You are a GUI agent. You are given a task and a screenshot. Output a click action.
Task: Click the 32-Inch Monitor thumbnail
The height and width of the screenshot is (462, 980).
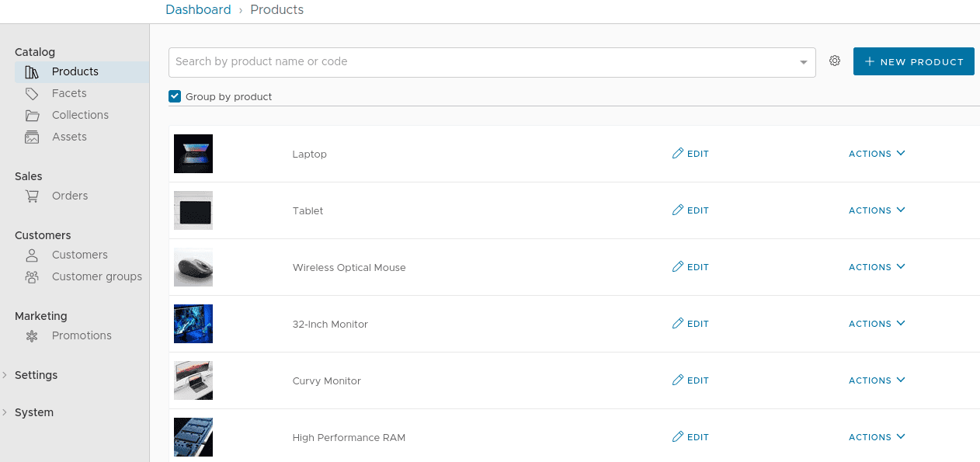pos(193,324)
